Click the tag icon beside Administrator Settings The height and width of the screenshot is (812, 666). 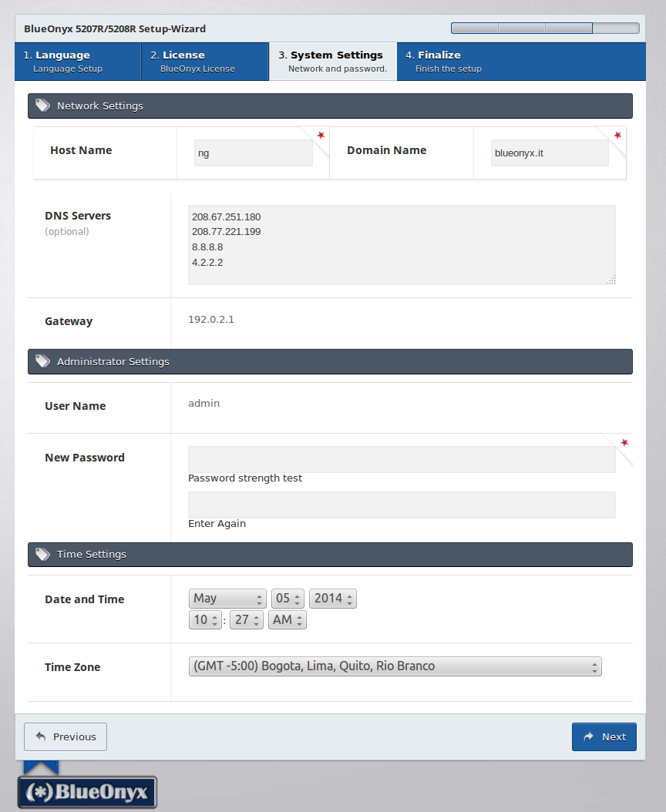(x=42, y=361)
